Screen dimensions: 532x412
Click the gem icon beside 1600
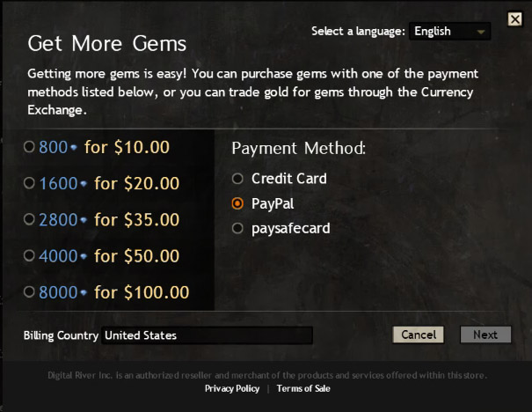(83, 185)
